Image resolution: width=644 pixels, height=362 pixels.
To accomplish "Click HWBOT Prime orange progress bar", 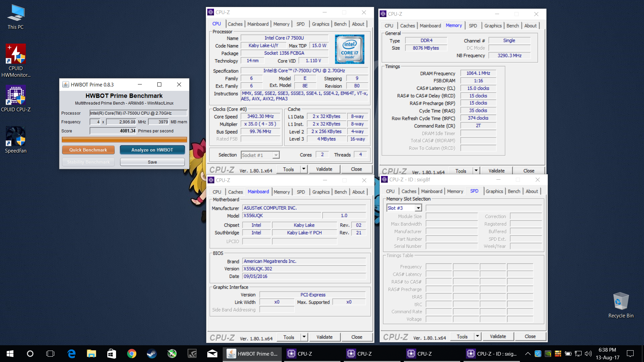I will point(124,140).
